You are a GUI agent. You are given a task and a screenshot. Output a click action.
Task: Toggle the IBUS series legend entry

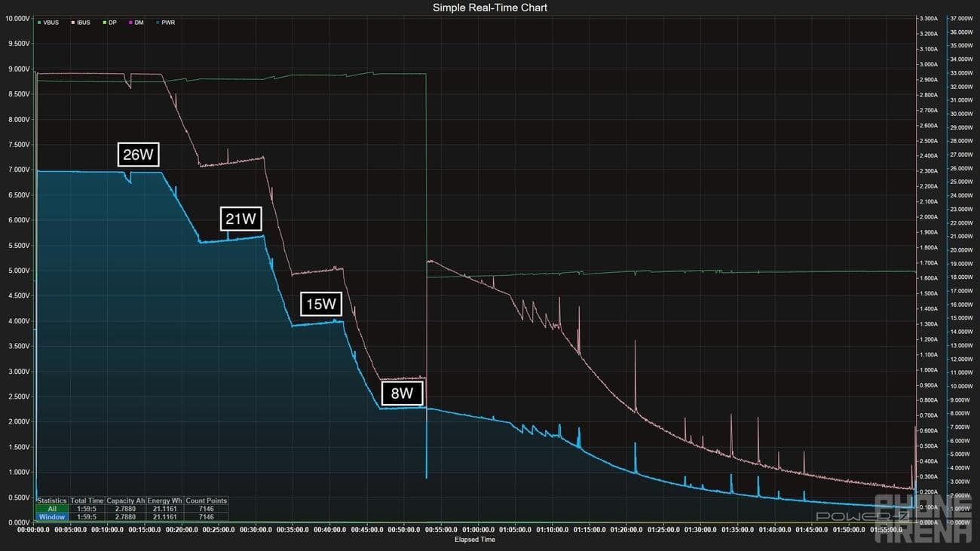(x=81, y=23)
